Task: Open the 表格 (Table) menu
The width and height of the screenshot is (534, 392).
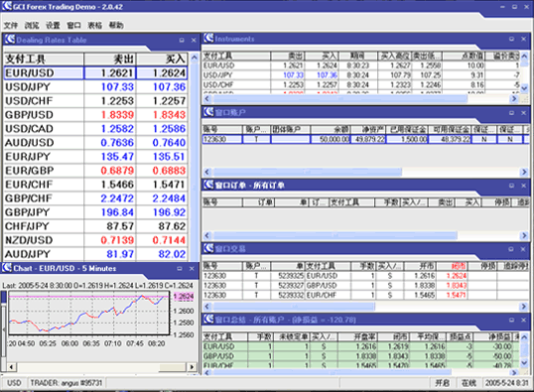Action: [95, 25]
